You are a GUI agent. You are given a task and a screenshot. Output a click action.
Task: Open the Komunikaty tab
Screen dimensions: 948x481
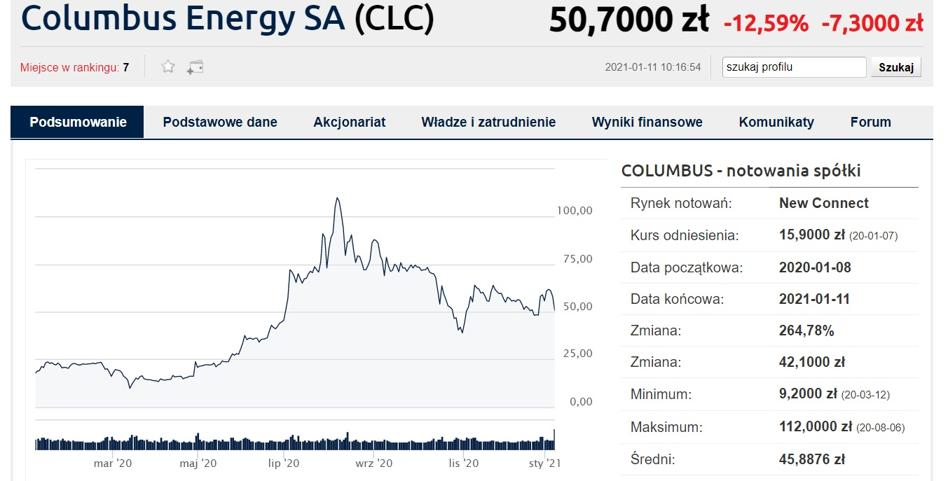[776, 122]
